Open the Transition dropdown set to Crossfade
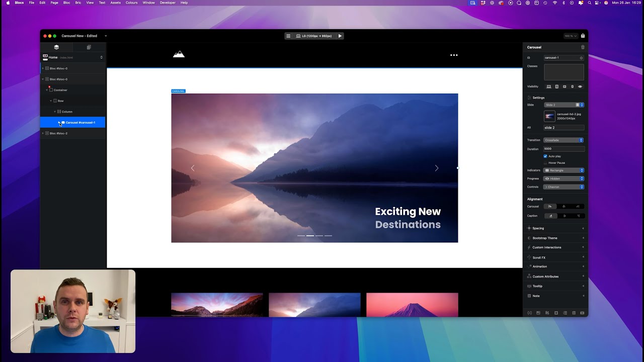Image resolution: width=644 pixels, height=362 pixels. coord(563,140)
